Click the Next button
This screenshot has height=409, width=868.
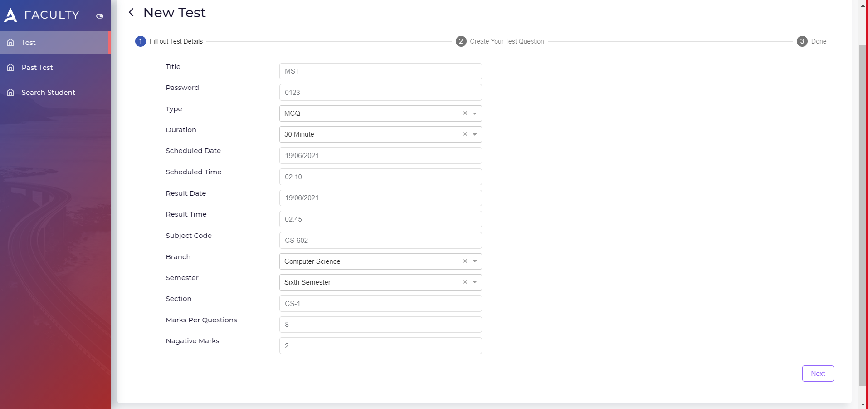click(818, 374)
